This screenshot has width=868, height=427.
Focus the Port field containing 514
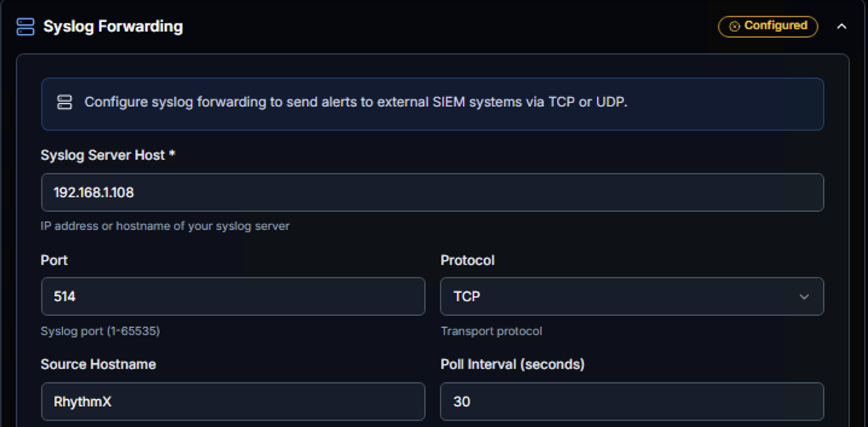(233, 296)
